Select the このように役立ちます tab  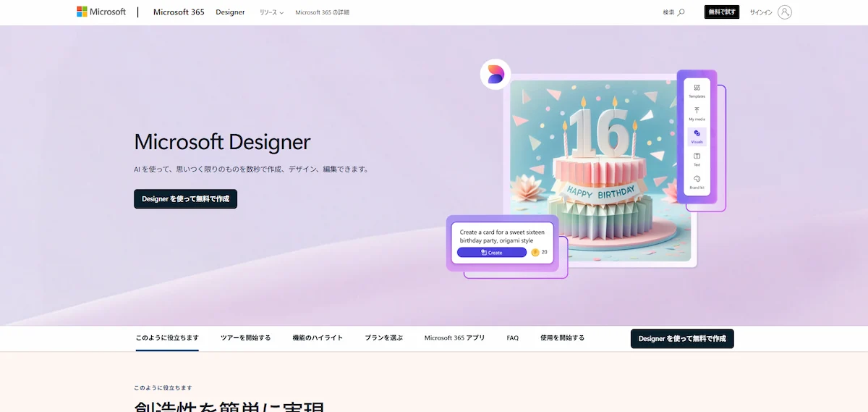click(167, 338)
